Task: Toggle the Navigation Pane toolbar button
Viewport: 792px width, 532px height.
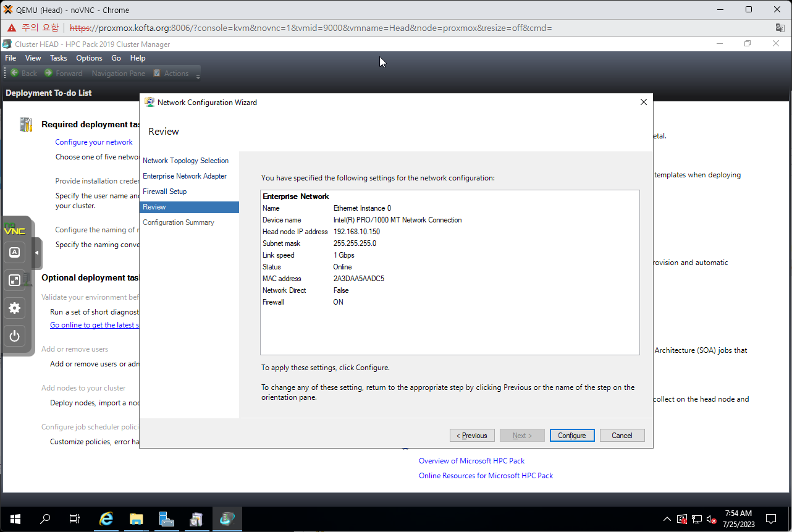Action: [118, 74]
